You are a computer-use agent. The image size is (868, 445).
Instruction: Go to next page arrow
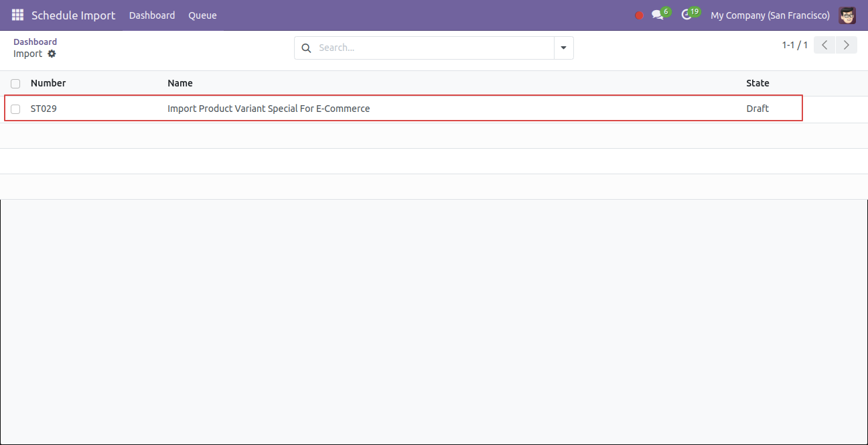tap(847, 45)
